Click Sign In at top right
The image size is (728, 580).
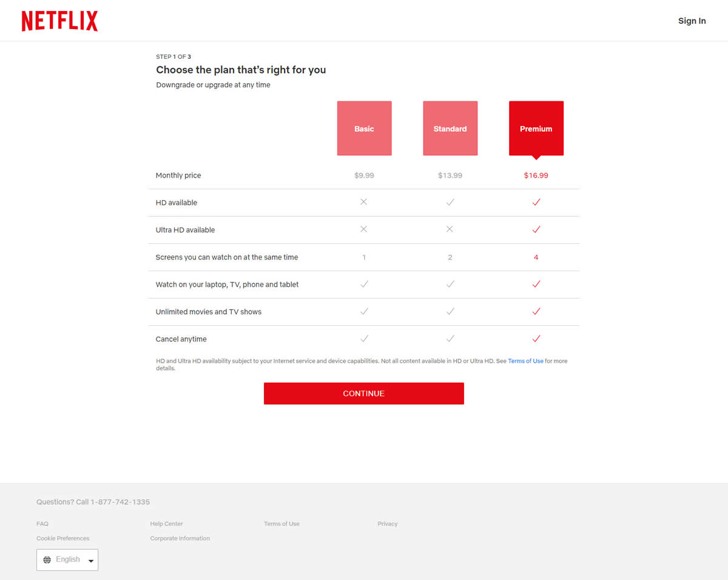click(692, 21)
